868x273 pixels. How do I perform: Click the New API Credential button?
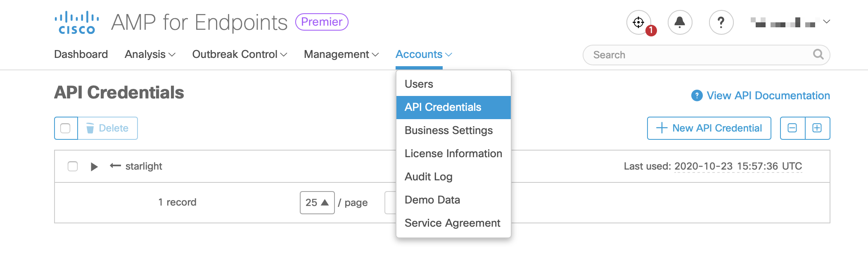709,128
